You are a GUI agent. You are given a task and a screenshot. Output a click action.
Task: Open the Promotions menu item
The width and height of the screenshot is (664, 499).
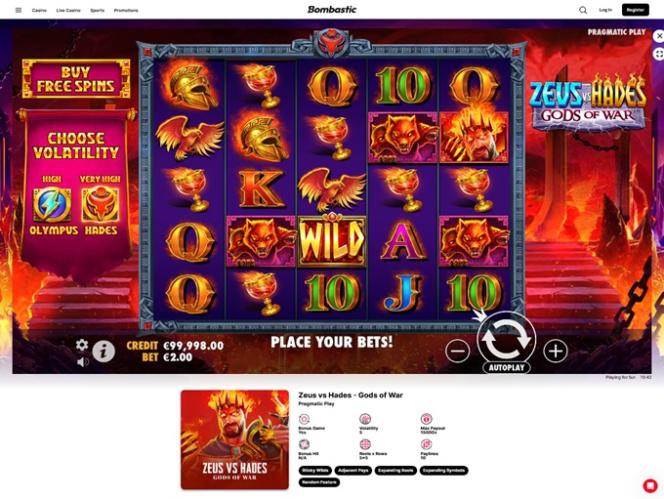pyautogui.click(x=126, y=10)
